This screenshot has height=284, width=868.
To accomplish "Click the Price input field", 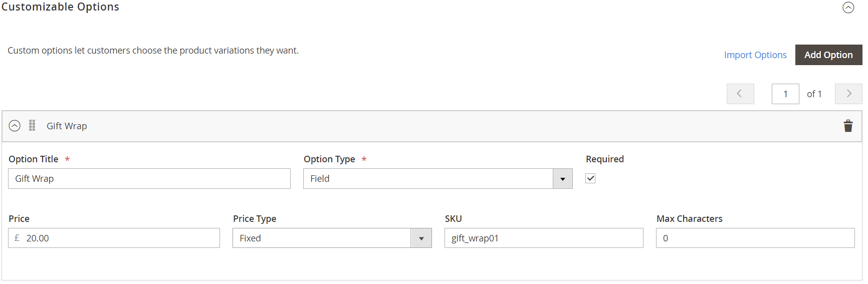I will (x=120, y=238).
